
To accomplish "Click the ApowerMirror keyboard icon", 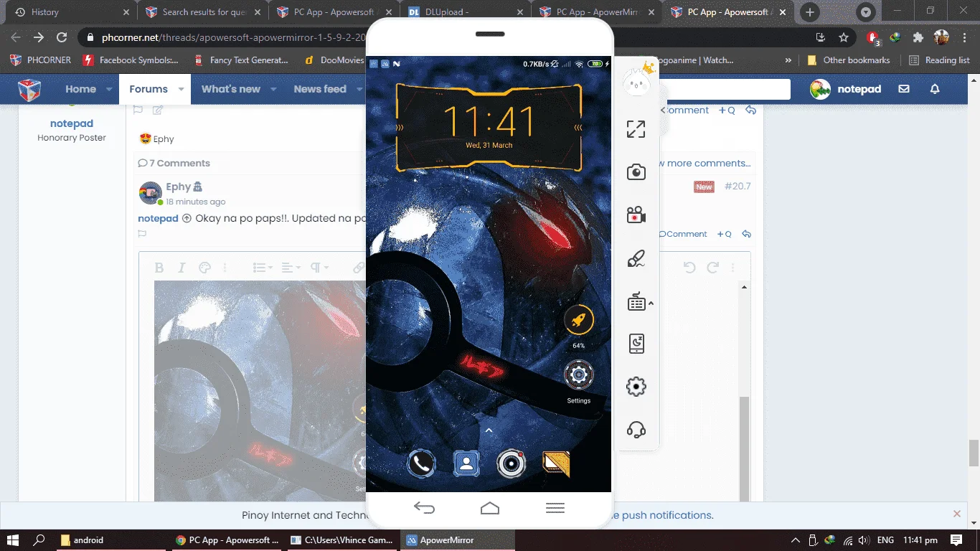I will point(636,303).
